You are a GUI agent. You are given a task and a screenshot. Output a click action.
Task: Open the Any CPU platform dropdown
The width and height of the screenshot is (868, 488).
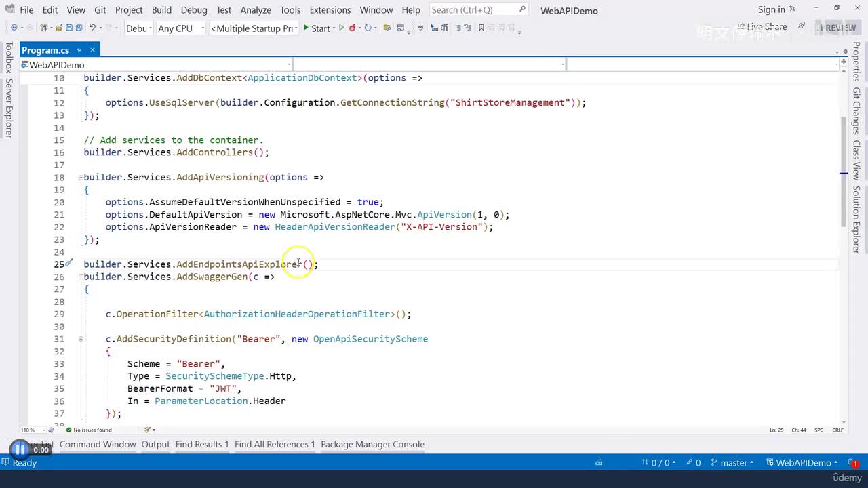pyautogui.click(x=180, y=28)
